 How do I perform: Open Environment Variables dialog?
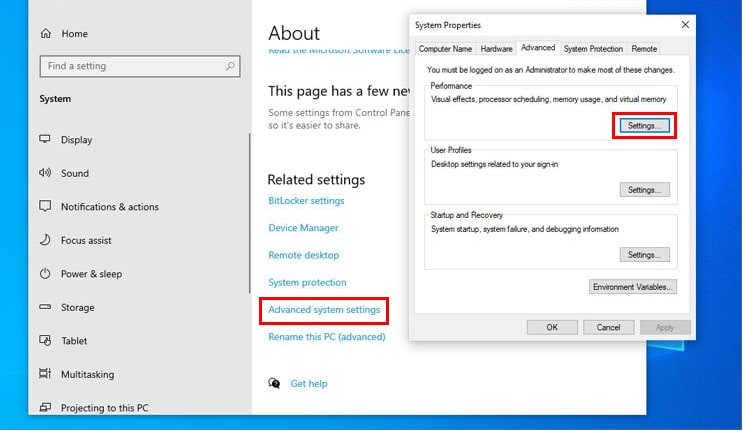click(633, 287)
